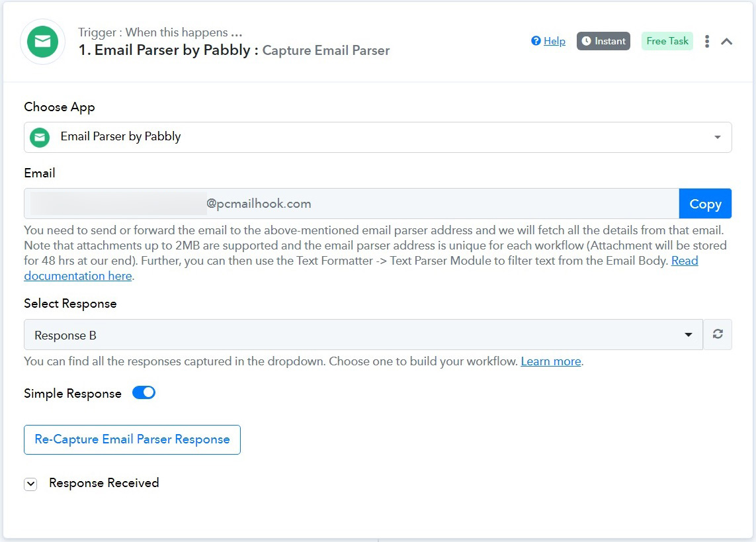Viewport: 756px width, 542px height.
Task: Click the small Pabbly icon in app selector
Action: (40, 138)
